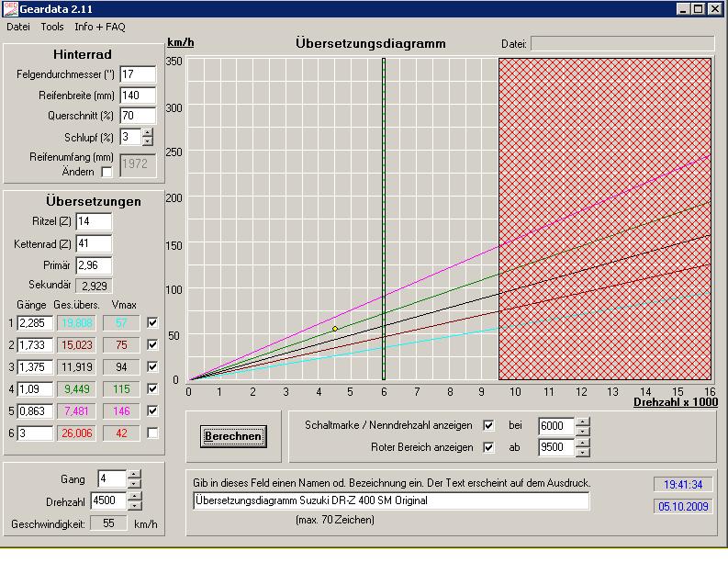Toggle the Reifenumfang Ändern checkbox
728x562 pixels.
[x=106, y=172]
